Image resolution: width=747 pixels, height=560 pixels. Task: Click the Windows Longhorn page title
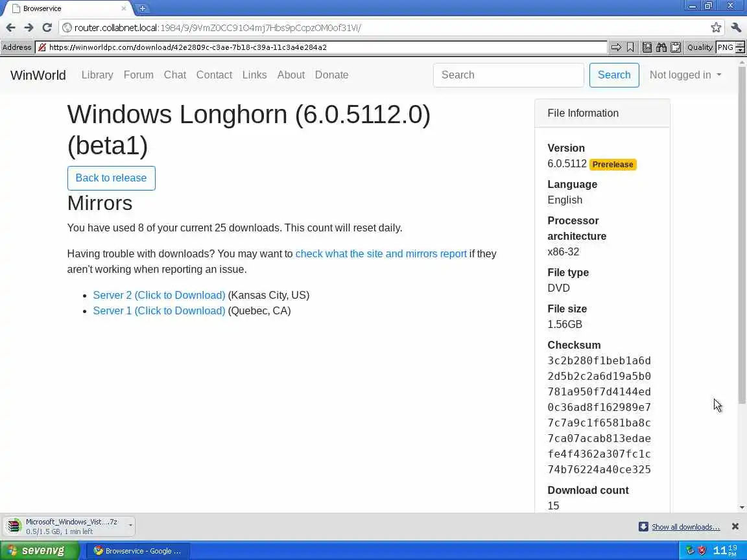[x=249, y=130]
